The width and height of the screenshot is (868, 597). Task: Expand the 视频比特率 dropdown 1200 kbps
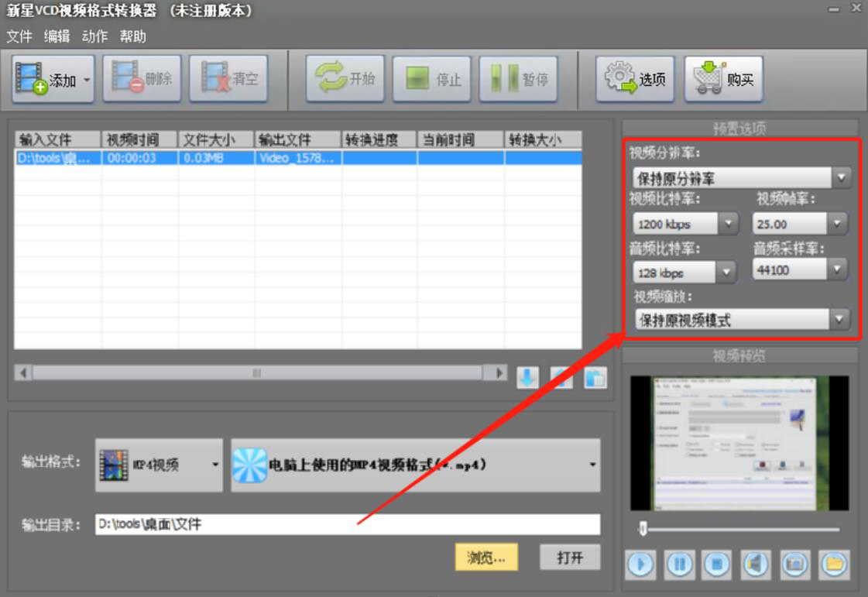[728, 224]
